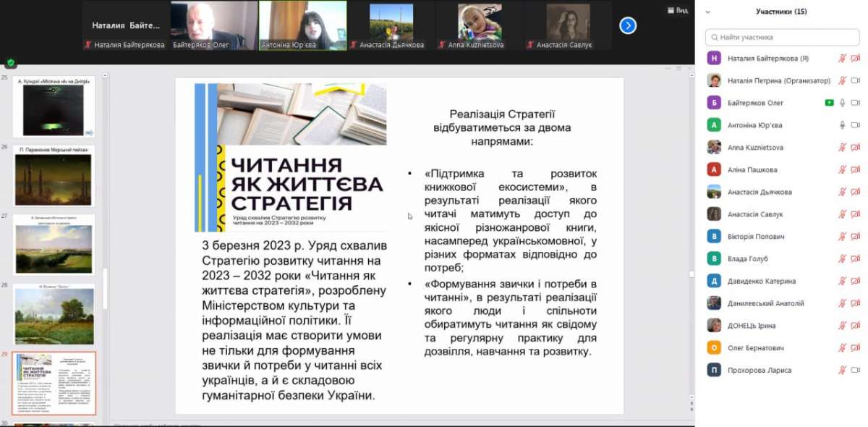The image size is (868, 427).
Task: Click muted mic icon for Олег Бернатович
Action: [x=842, y=348]
